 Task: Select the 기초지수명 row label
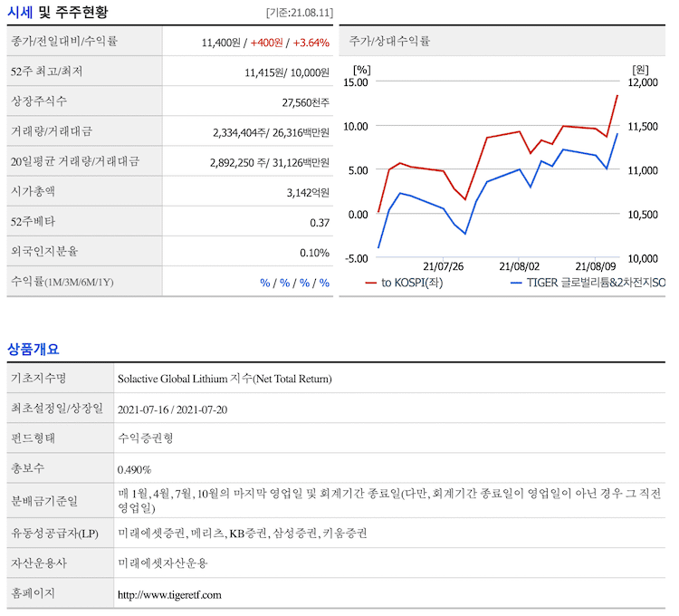click(x=39, y=378)
